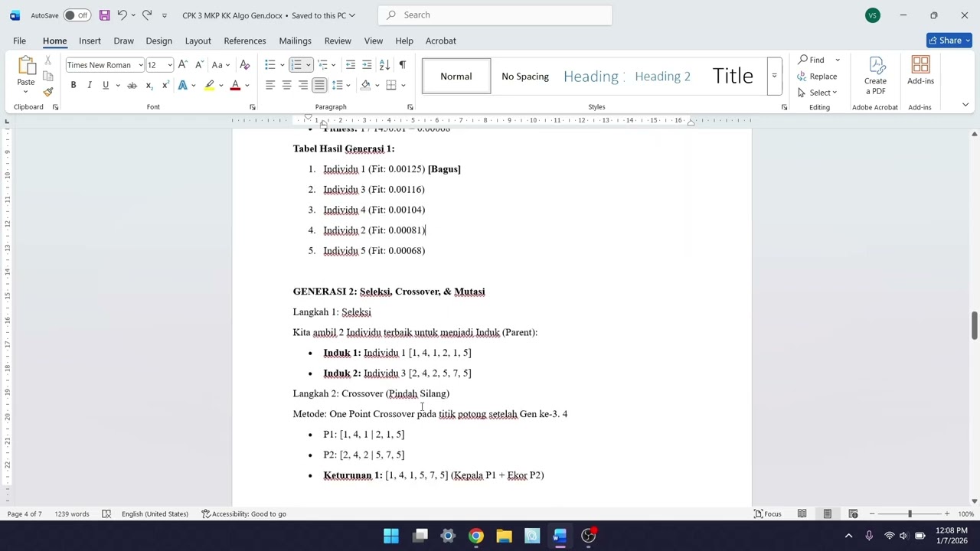Open the Select dropdown in Editing
The image size is (980, 551).
818,93
